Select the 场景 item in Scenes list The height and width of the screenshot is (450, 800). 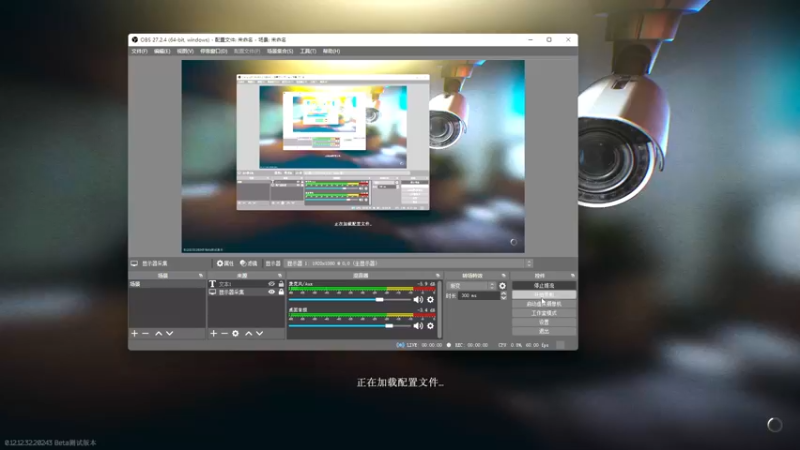[167, 284]
